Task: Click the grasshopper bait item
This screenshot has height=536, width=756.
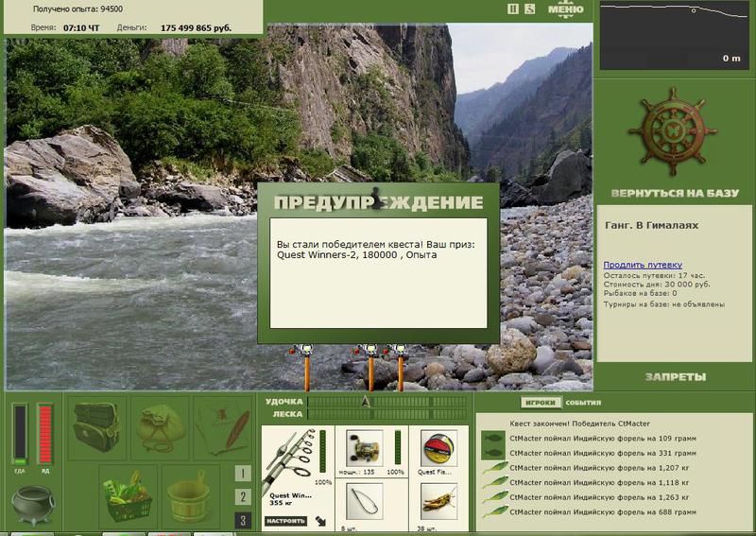Action: [x=438, y=502]
